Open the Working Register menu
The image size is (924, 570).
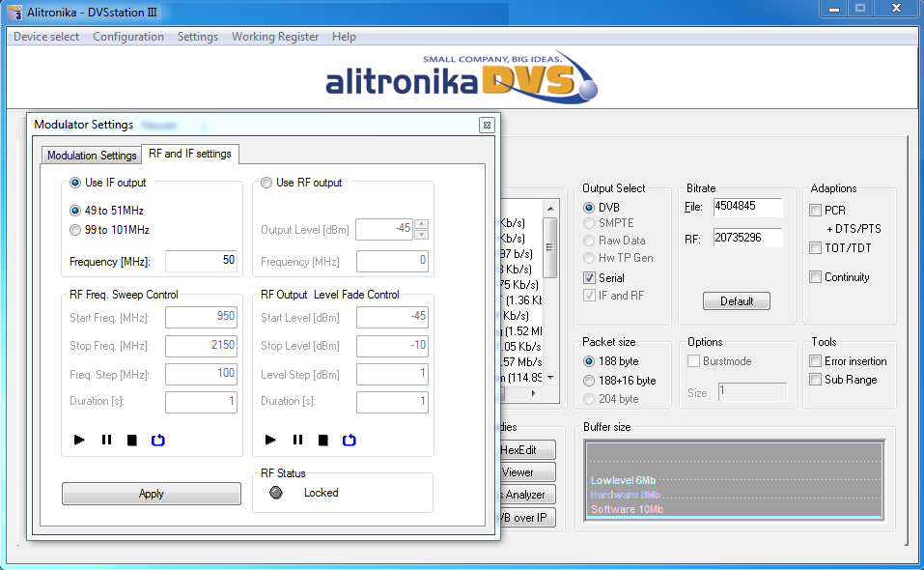coord(275,37)
